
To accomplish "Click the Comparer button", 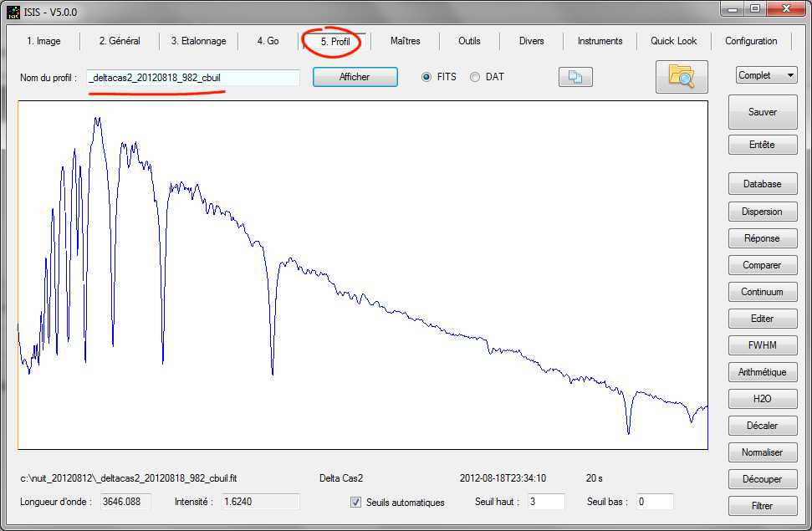I will 763,265.
